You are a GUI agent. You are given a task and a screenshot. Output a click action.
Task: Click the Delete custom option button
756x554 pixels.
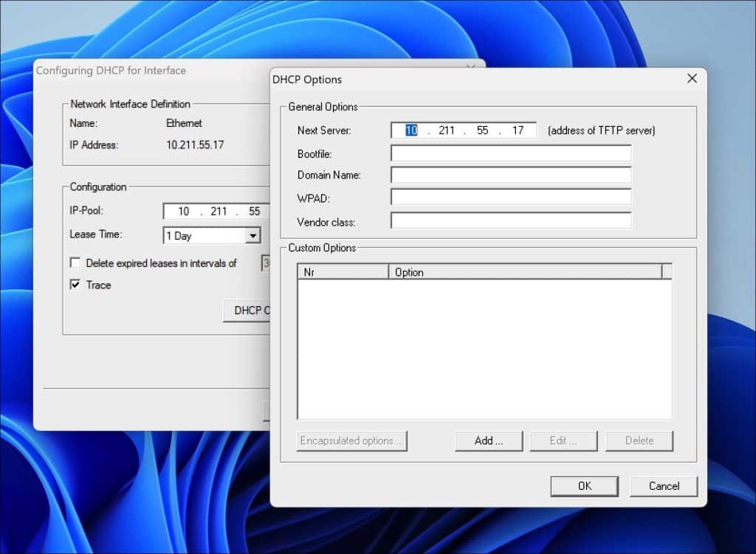639,441
